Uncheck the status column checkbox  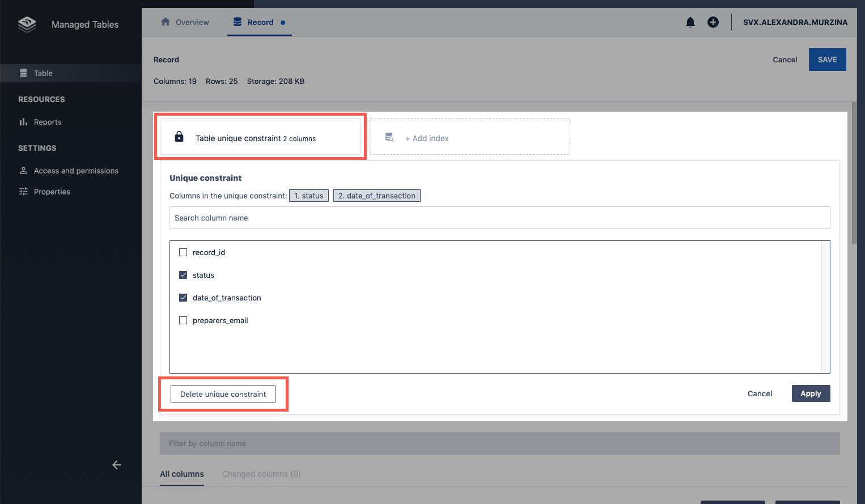(x=183, y=275)
